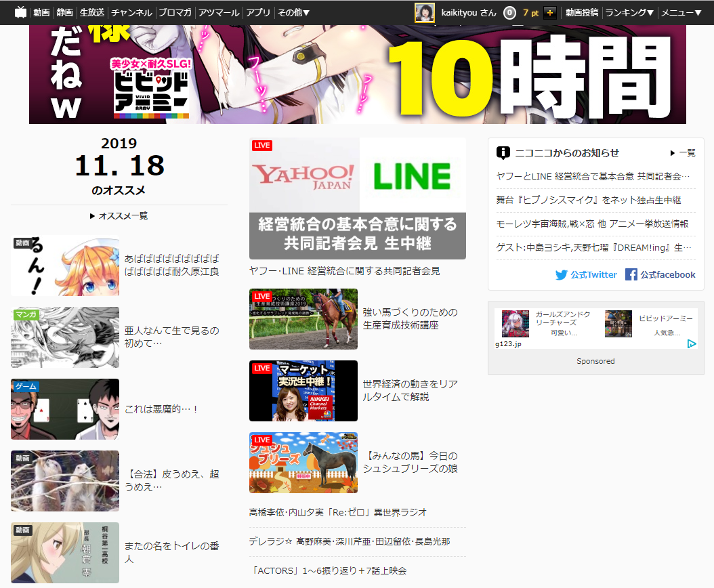Open the チャンネル menu item
This screenshot has height=588, width=714.
click(131, 13)
